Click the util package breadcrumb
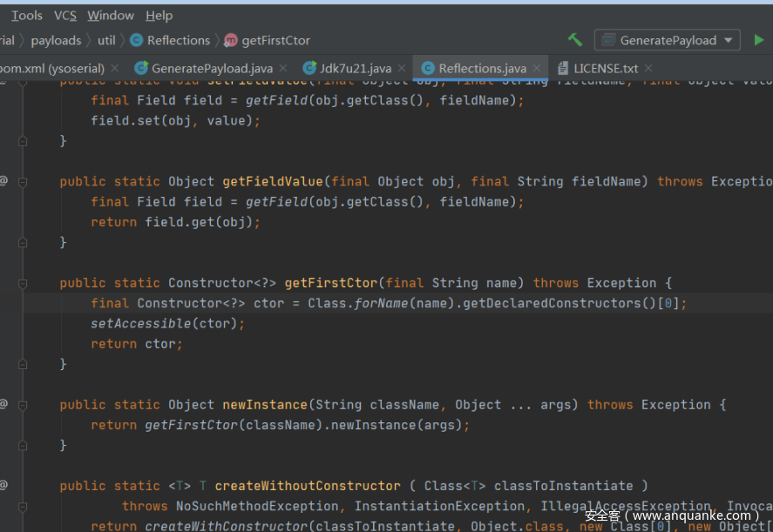Viewport: 773px width, 532px height. (x=106, y=40)
